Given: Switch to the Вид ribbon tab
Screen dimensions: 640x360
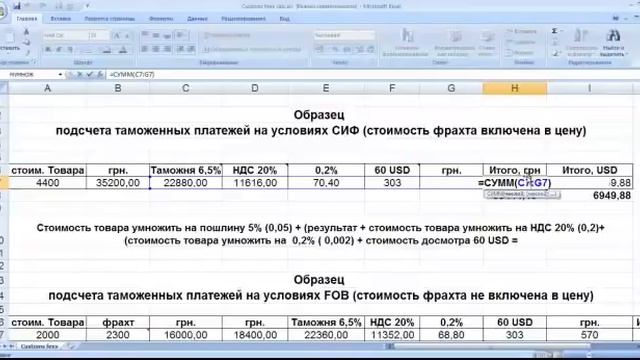Looking at the screenshot, I should 285,19.
